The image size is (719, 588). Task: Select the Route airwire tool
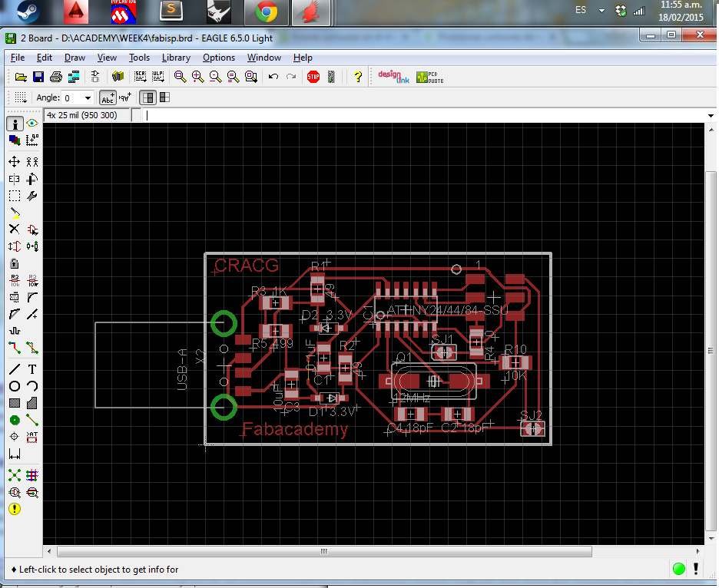coord(15,348)
